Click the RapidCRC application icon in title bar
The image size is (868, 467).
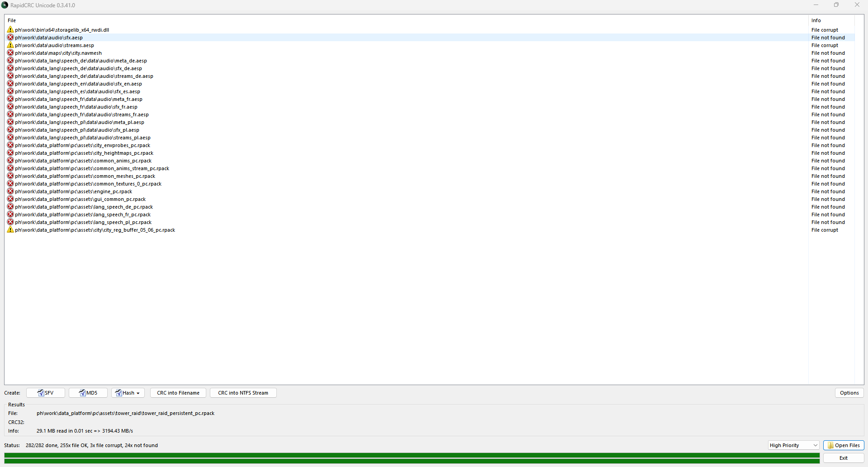tap(5, 5)
